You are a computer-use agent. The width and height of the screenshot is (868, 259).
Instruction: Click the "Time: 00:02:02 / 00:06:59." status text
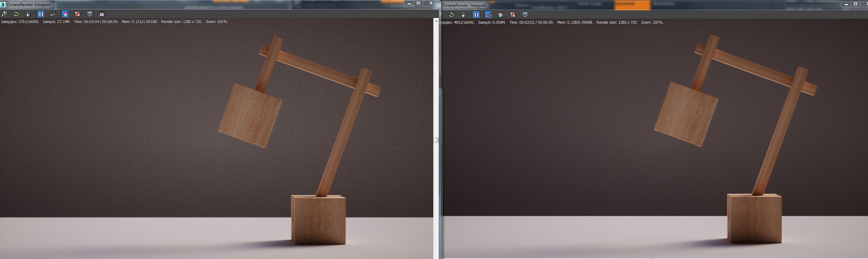[532, 22]
